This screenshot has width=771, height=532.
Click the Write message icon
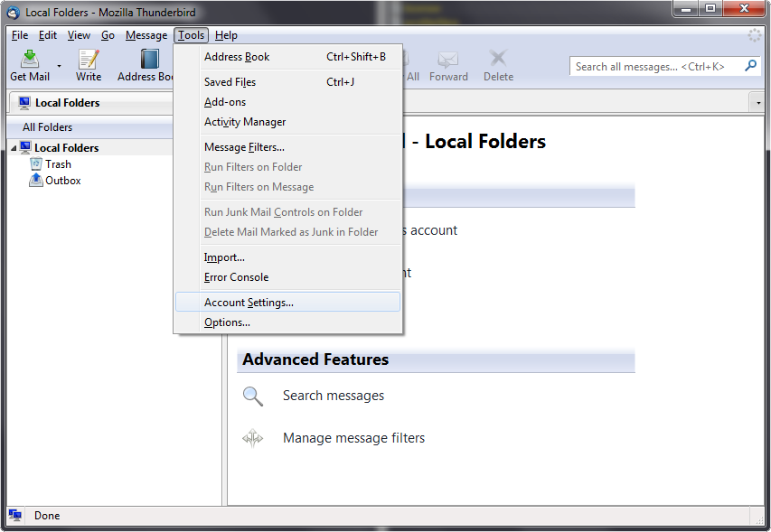point(89,60)
